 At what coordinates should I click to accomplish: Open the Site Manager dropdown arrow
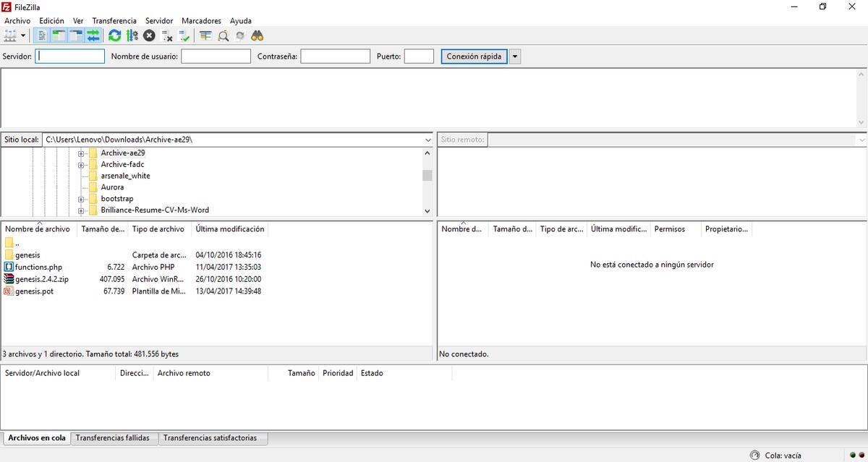pos(23,35)
